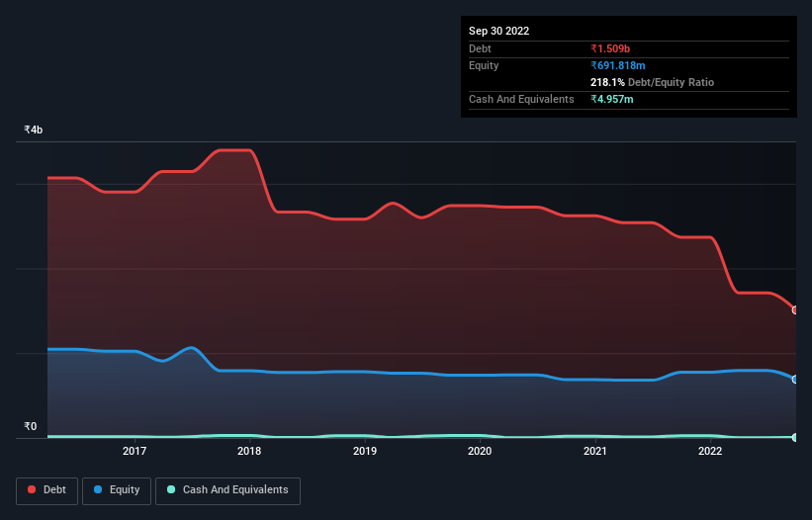812x520 pixels.
Task: Click the Sep 30 2022 tooltip date
Action: 498,31
